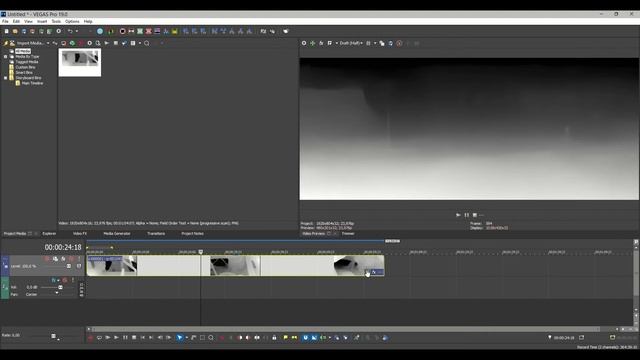Open Project Properties from the main toolbar
The height and width of the screenshot is (360, 640).
59,31
